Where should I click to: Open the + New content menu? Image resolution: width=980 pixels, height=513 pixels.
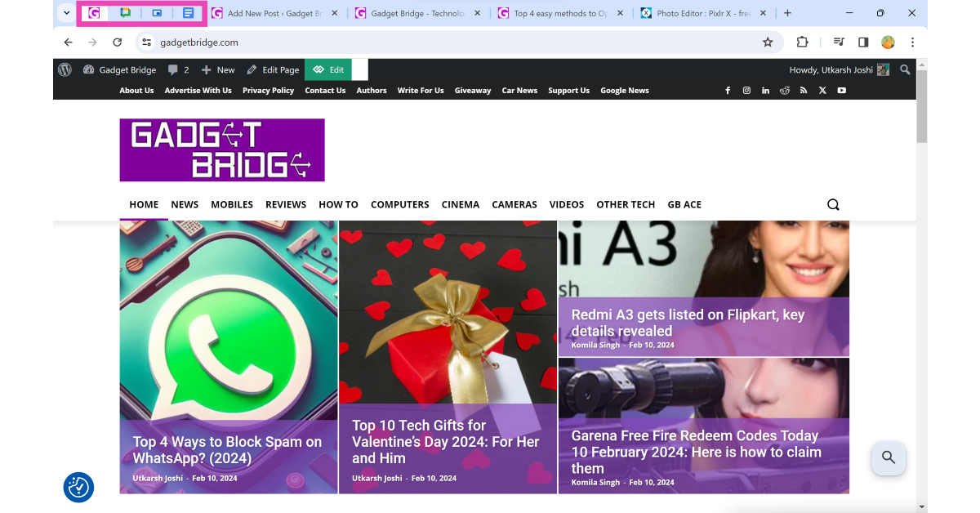tap(218, 70)
